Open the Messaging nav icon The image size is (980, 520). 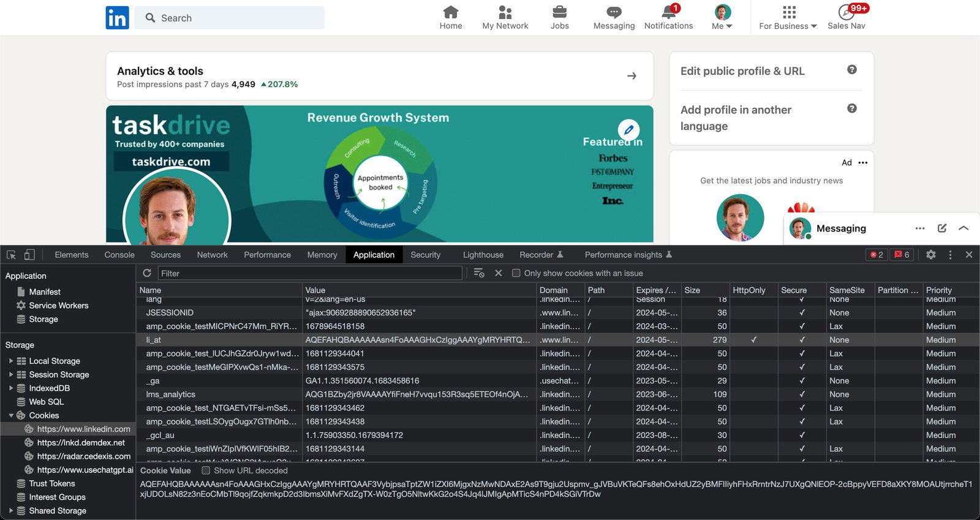614,17
